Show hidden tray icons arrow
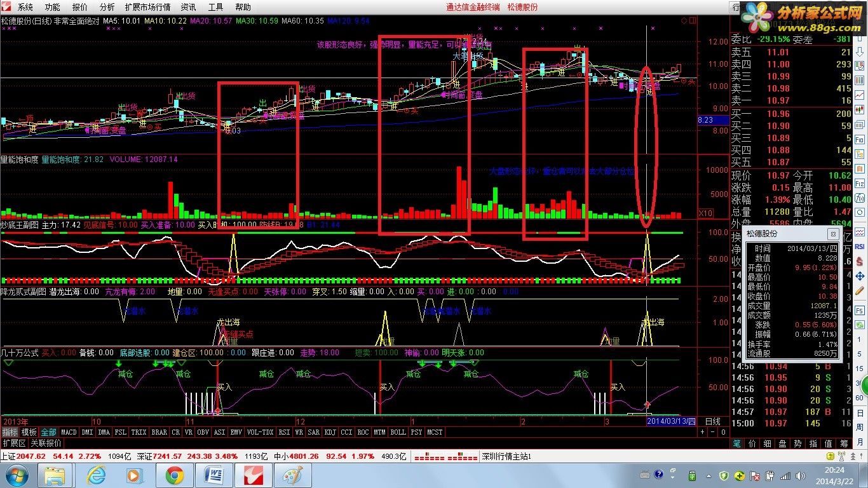This screenshot has width=868, height=488. 709,477
